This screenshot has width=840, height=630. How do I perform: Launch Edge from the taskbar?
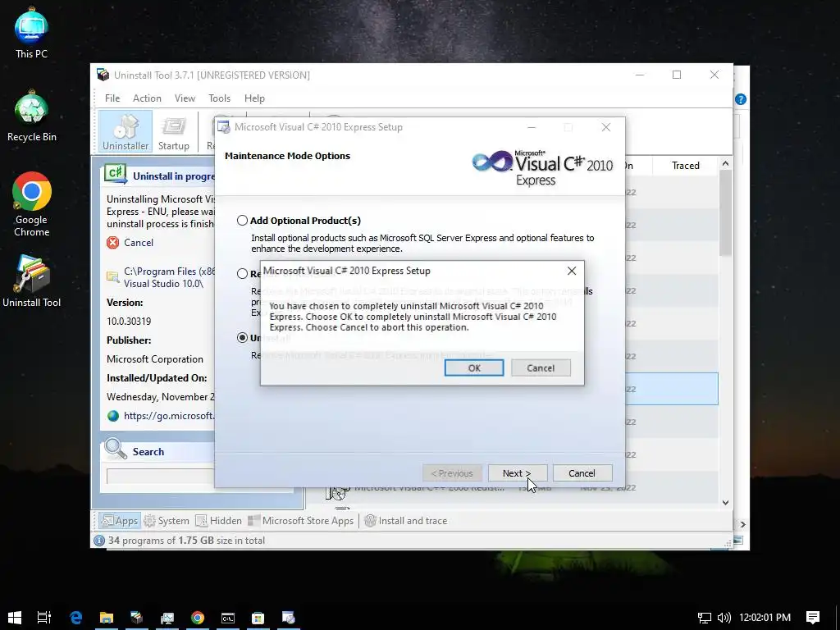[x=75, y=618]
